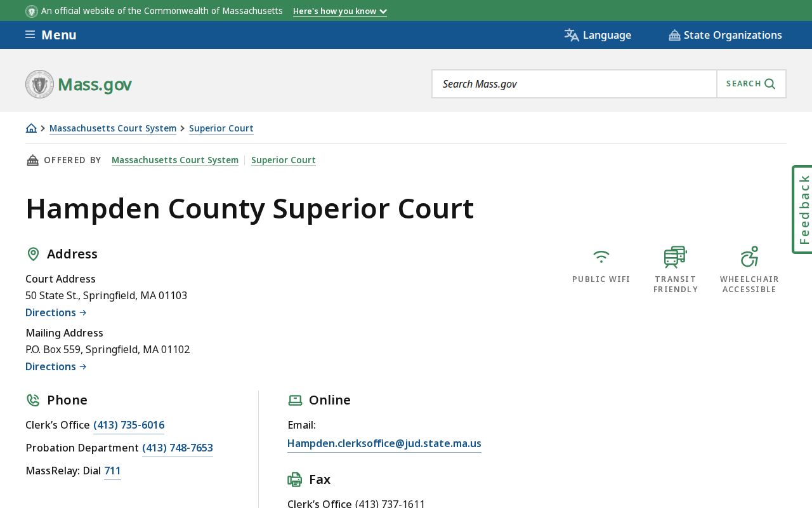Click the Public WiFi icon

[x=601, y=257]
